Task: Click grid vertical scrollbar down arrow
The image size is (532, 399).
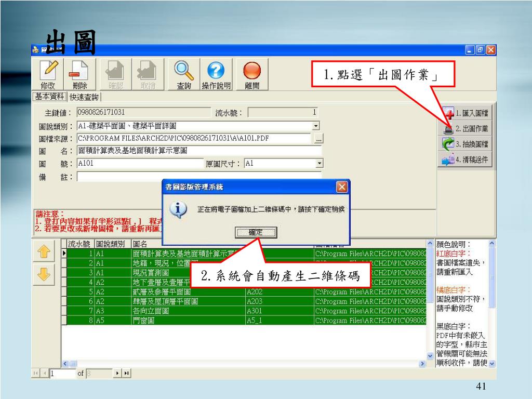Action: pos(430,356)
